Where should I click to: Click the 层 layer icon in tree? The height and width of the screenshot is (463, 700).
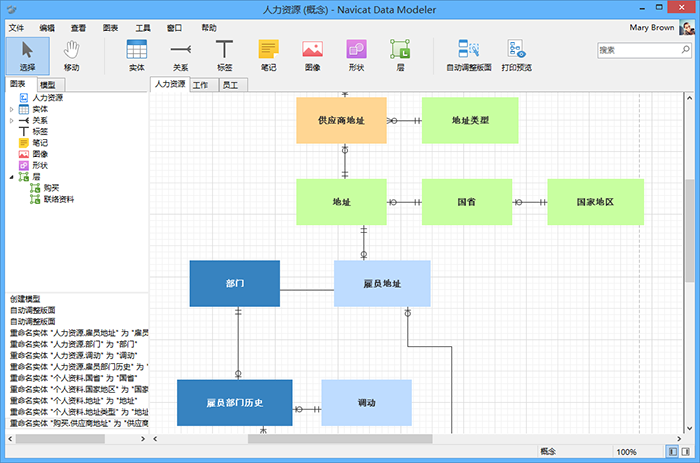(24, 177)
